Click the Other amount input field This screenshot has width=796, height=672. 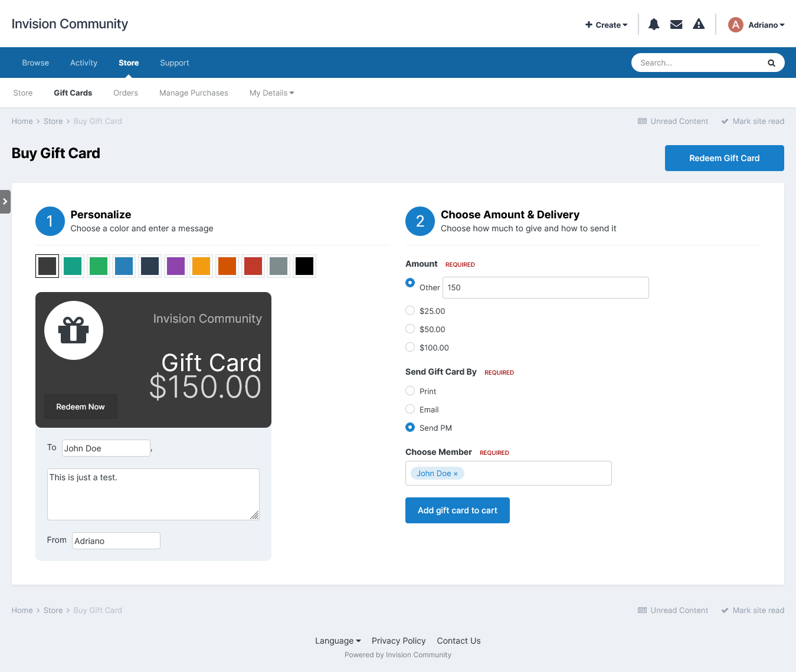point(546,287)
